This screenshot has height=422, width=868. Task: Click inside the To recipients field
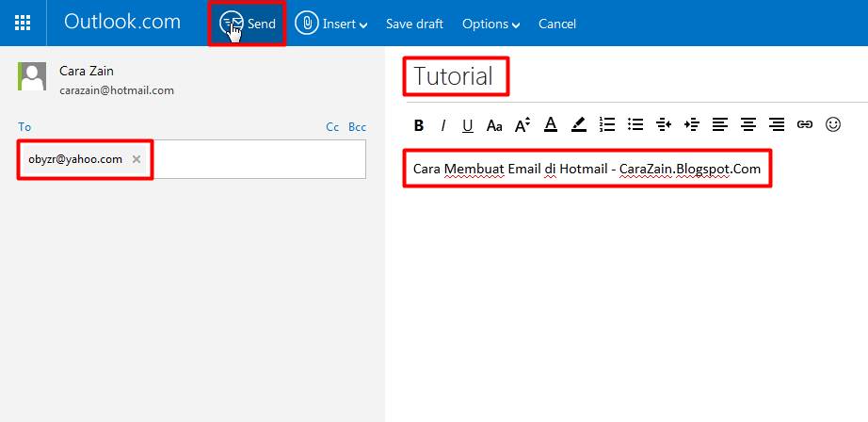pyautogui.click(x=192, y=159)
